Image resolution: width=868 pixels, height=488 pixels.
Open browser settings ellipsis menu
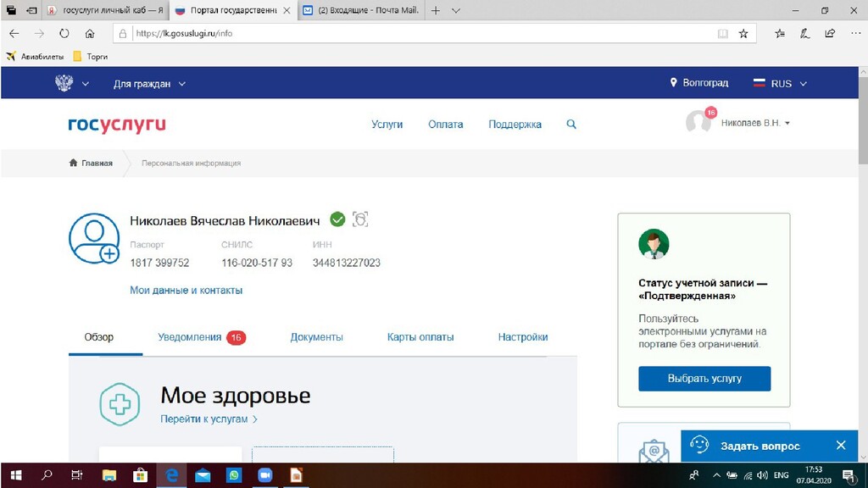[x=855, y=34]
